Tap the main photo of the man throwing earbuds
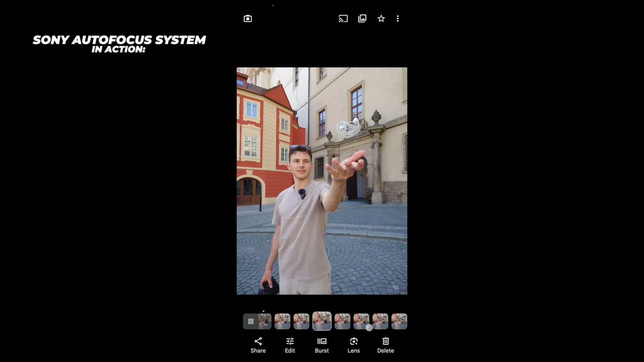 click(322, 181)
